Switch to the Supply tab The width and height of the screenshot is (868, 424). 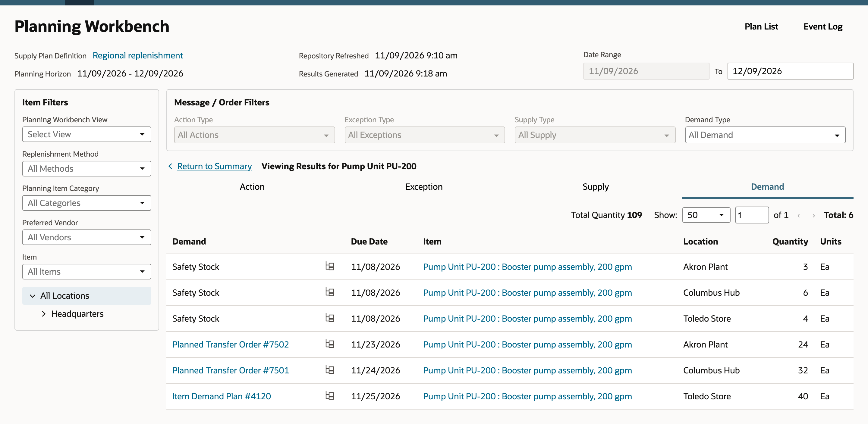[x=596, y=187]
